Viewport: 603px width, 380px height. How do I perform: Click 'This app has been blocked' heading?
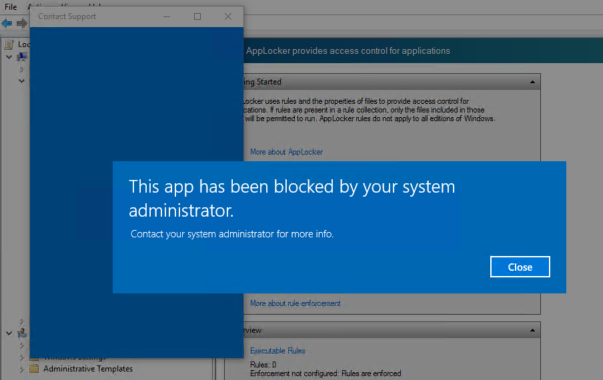coord(292,198)
